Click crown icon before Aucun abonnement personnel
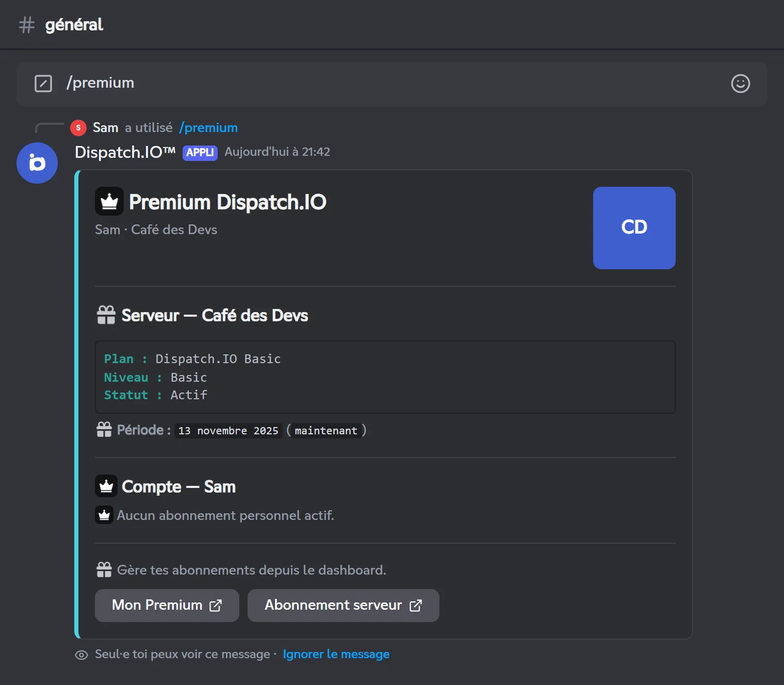The width and height of the screenshot is (784, 685). tap(104, 515)
